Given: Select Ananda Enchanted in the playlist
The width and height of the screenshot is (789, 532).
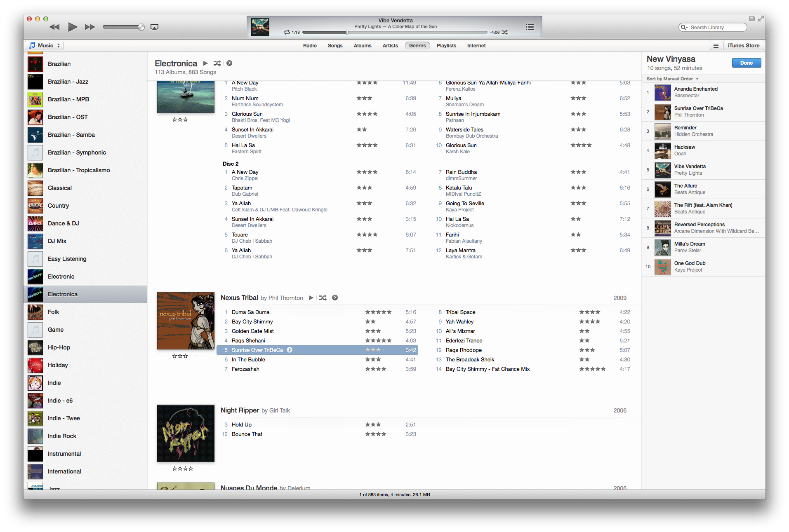Looking at the screenshot, I should 704,92.
